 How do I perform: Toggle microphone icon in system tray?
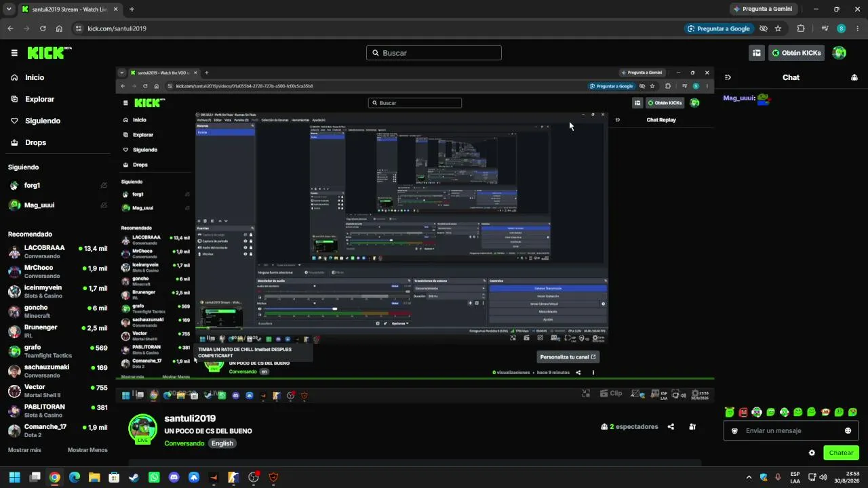(x=778, y=477)
